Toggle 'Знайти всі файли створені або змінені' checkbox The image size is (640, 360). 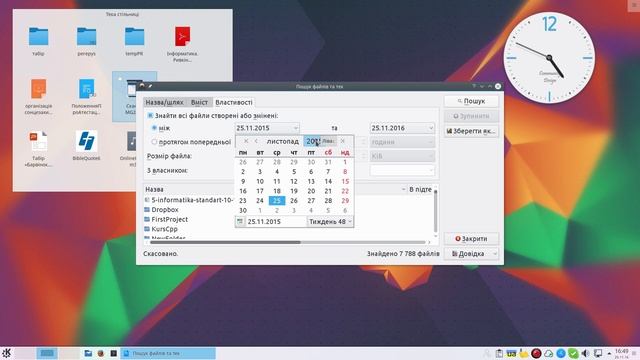[x=150, y=116]
